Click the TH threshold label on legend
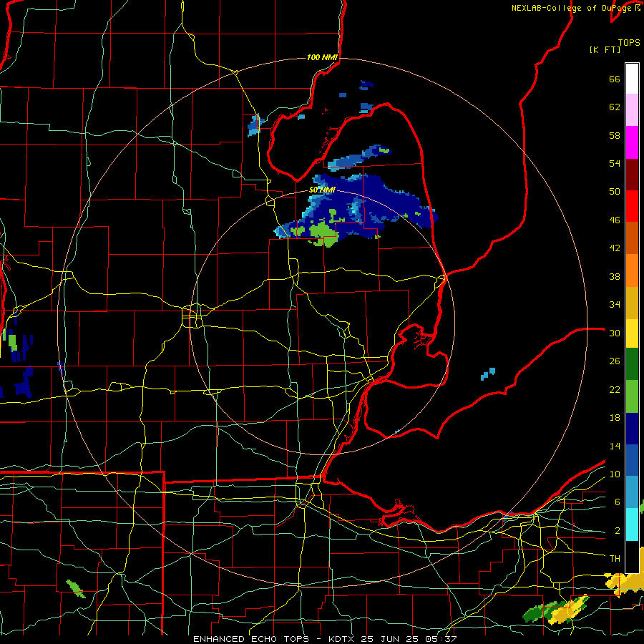 coord(615,559)
